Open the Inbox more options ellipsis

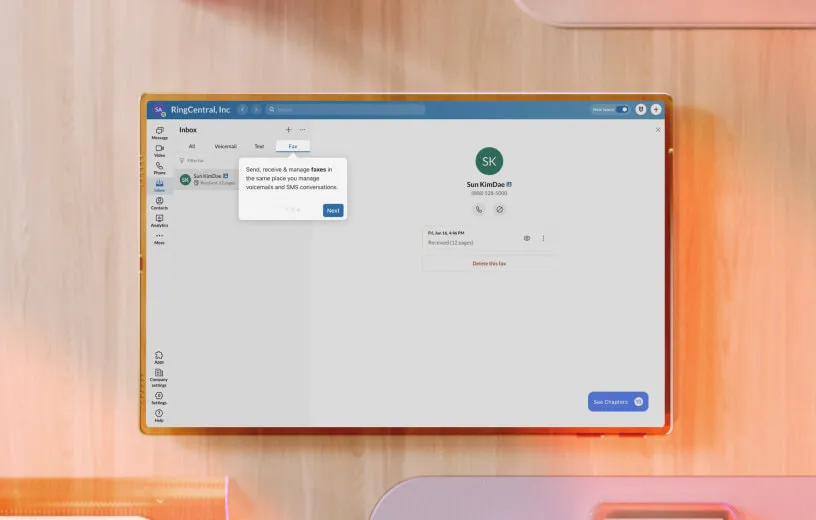click(302, 130)
